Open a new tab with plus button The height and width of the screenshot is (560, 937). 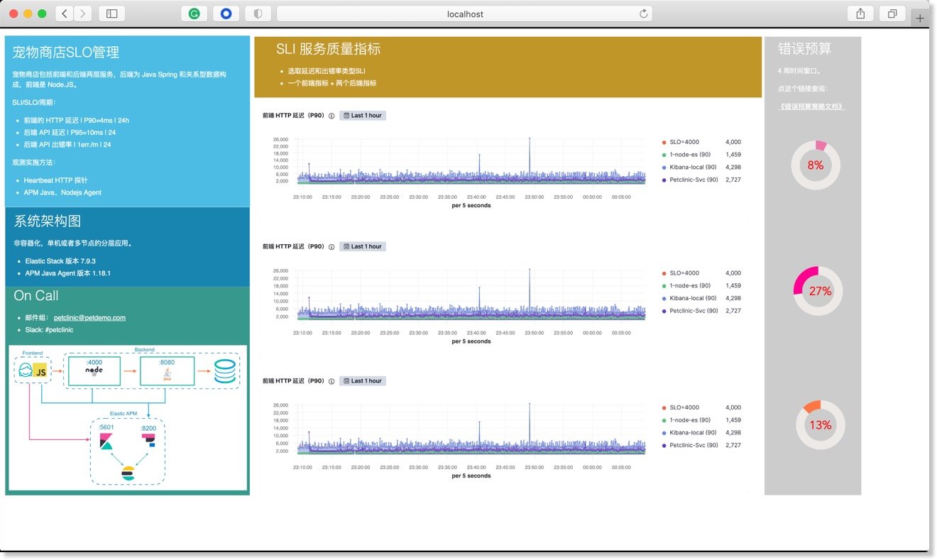920,18
